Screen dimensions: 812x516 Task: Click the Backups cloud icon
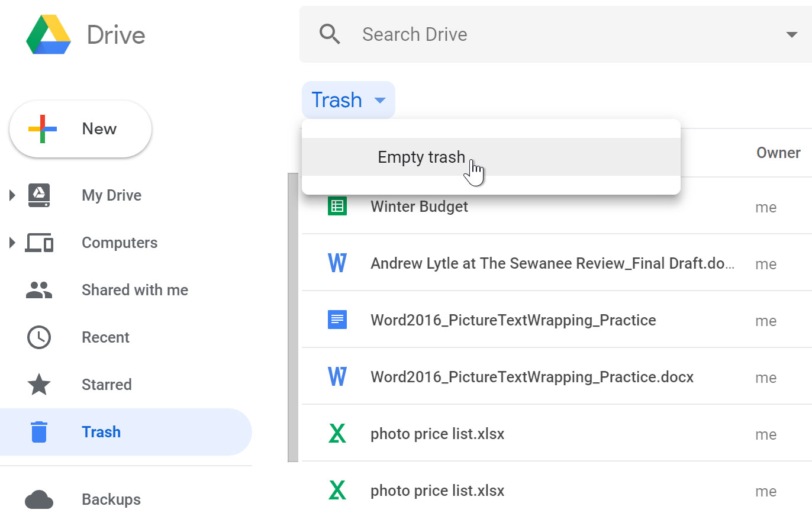38,499
